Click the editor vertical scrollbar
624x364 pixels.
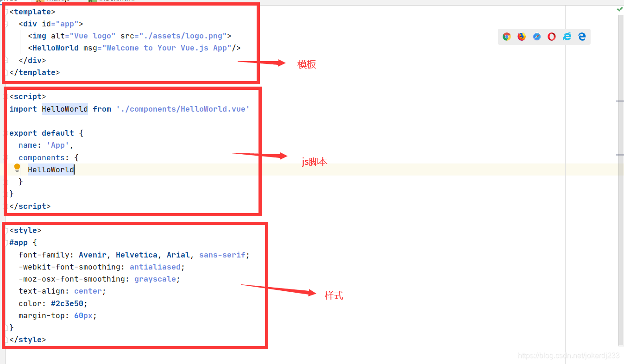point(621,181)
